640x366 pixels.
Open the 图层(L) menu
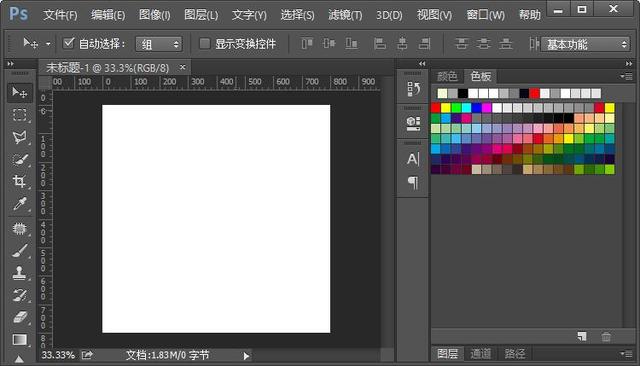(x=201, y=16)
